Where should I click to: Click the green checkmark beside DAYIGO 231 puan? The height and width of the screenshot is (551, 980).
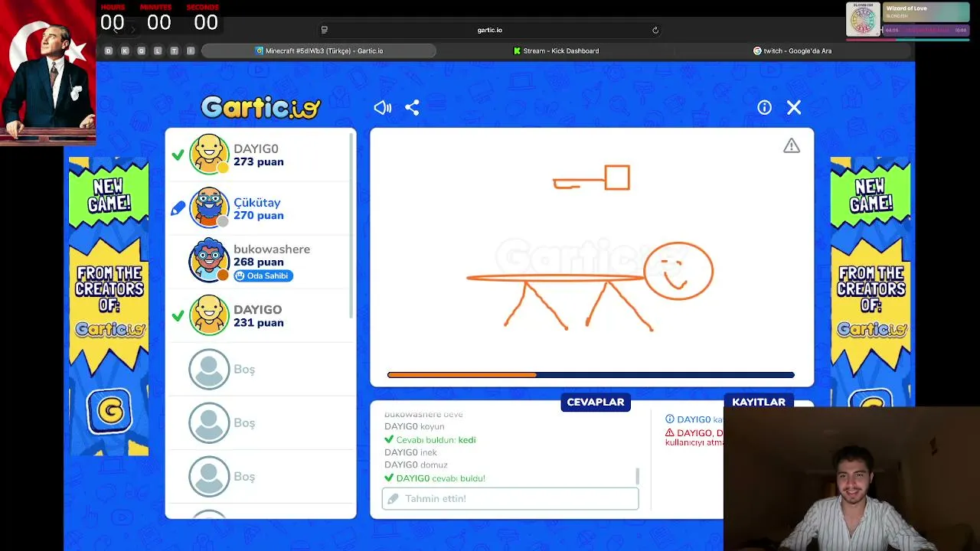(x=178, y=315)
